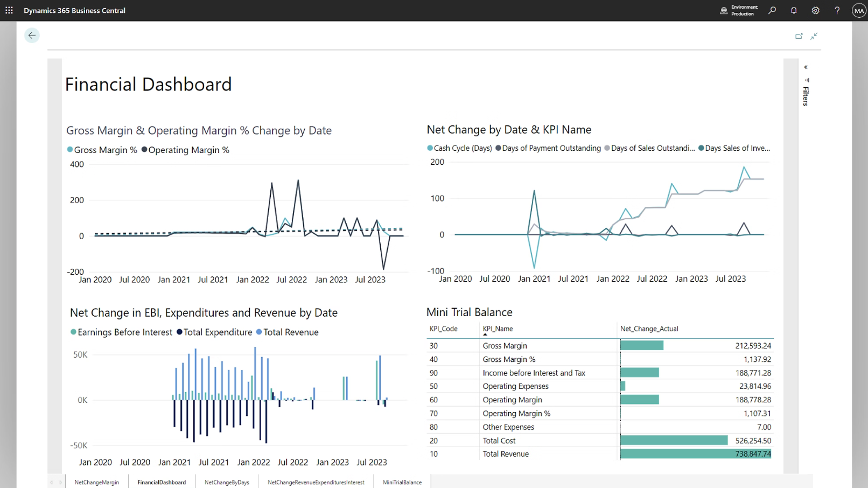Open the notifications bell icon
This screenshot has width=868, height=488.
pos(794,10)
